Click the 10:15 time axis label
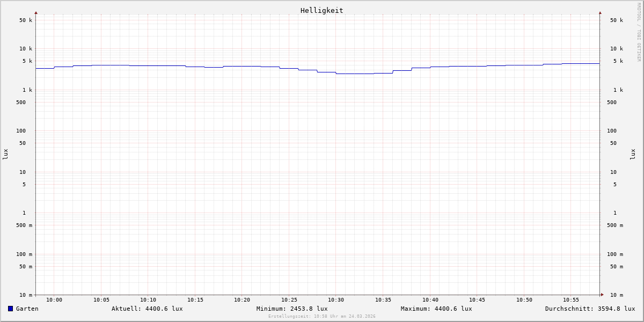Image resolution: width=644 pixels, height=322 pixels. coord(195,300)
